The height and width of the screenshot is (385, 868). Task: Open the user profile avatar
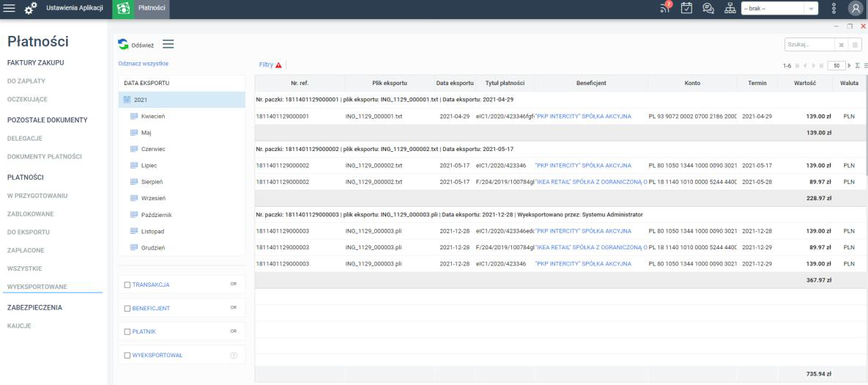tap(856, 8)
